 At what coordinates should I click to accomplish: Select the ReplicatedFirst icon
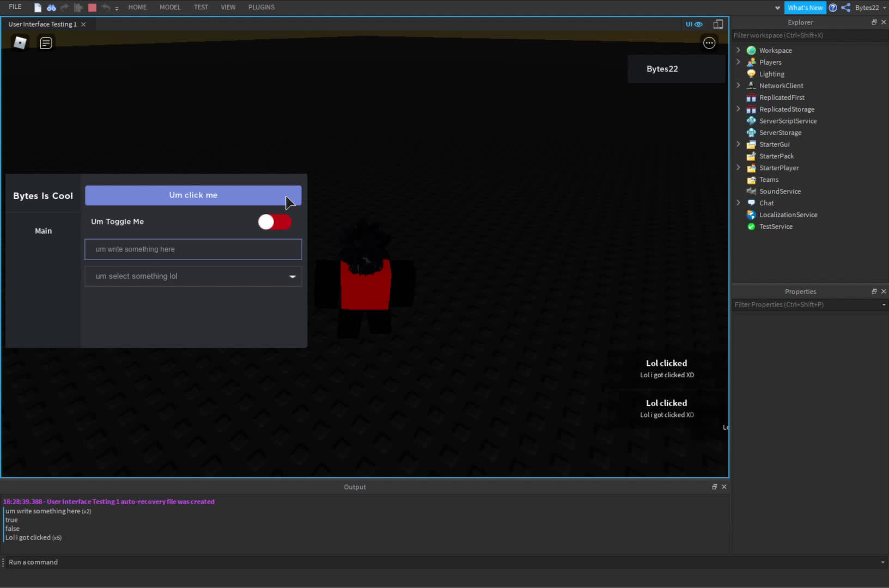(751, 97)
